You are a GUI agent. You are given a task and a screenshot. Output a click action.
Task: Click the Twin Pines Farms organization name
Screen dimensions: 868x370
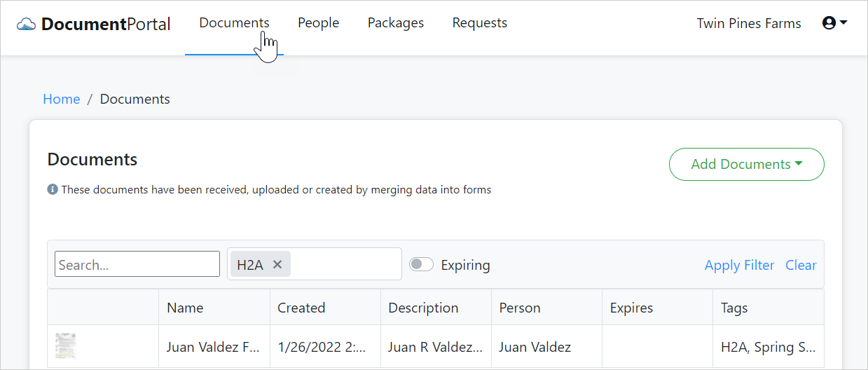[x=748, y=23]
